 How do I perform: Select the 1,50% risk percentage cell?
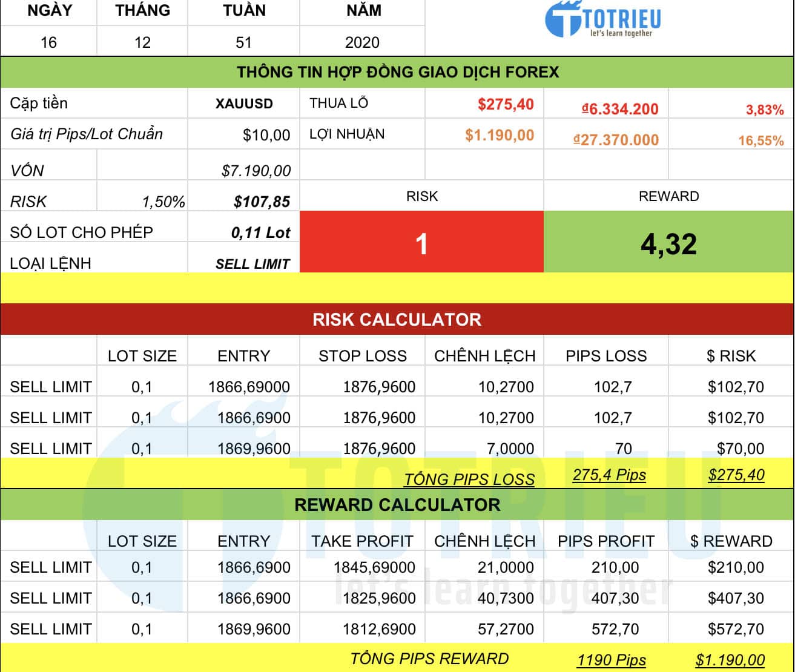coord(163,202)
